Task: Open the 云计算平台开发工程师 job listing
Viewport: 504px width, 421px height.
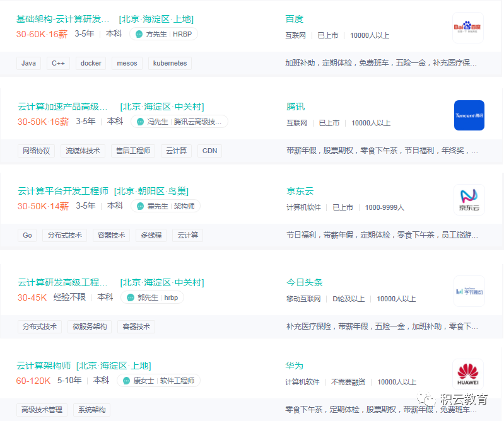Action: (62, 191)
